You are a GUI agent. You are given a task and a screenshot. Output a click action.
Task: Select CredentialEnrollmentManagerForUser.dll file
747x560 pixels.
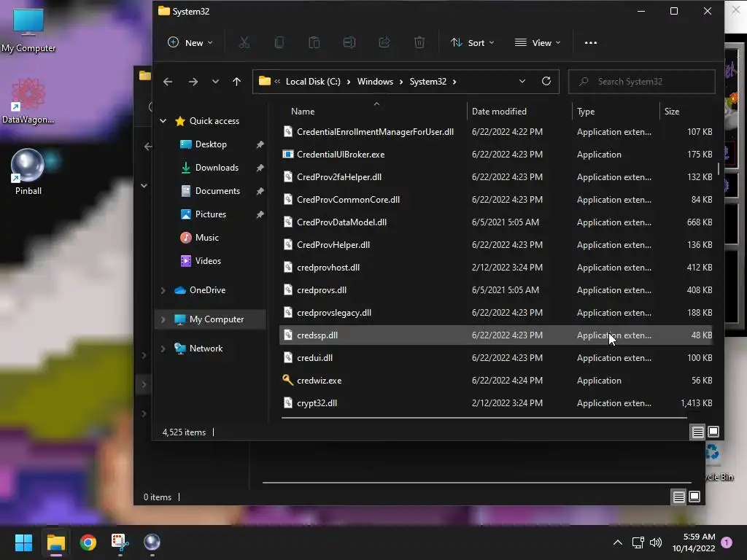[x=496, y=132]
